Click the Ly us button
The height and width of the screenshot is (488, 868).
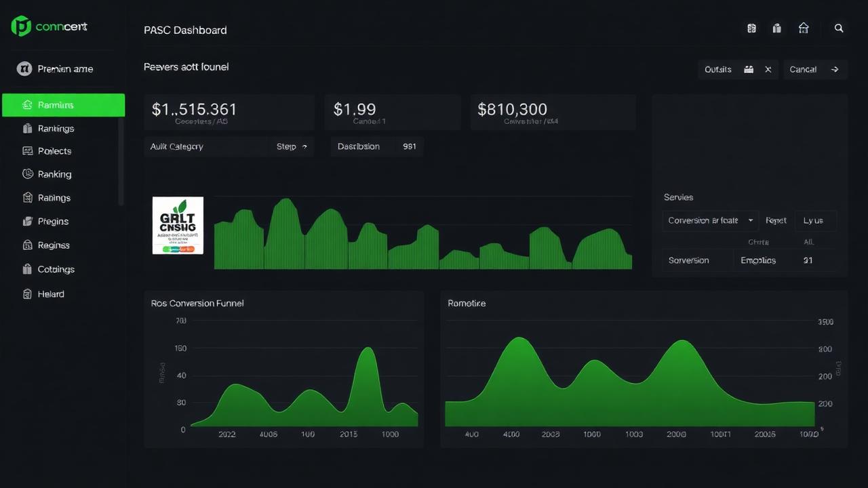coord(814,221)
